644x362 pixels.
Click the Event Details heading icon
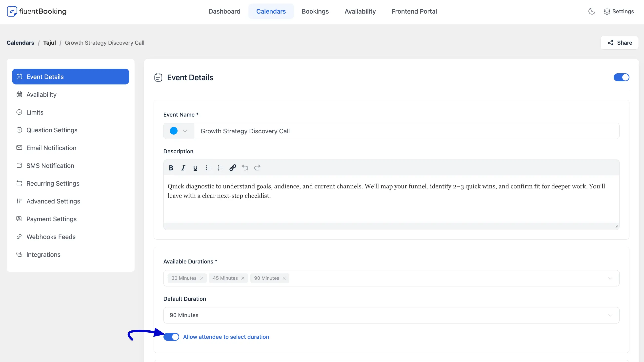158,78
